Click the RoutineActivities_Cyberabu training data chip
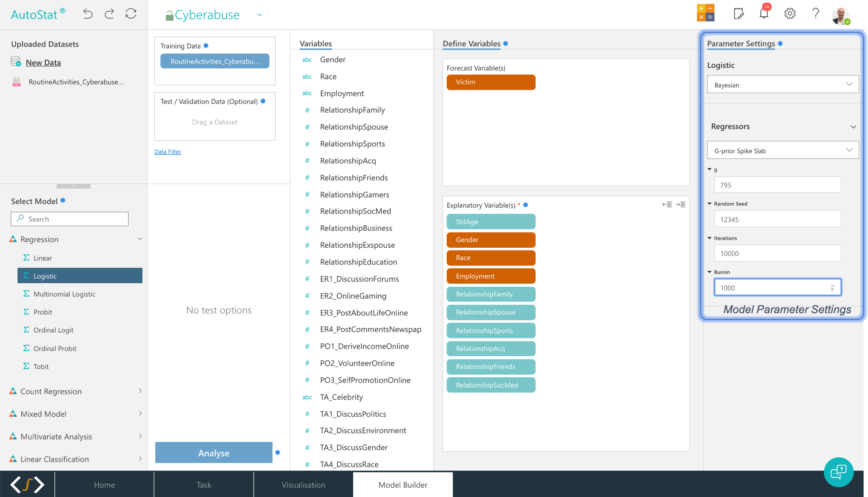 215,61
